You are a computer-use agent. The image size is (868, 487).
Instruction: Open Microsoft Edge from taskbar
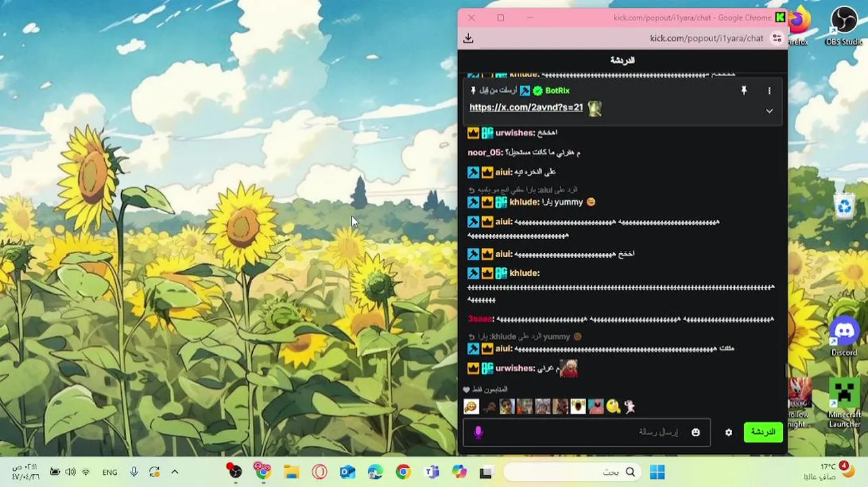[x=375, y=472]
